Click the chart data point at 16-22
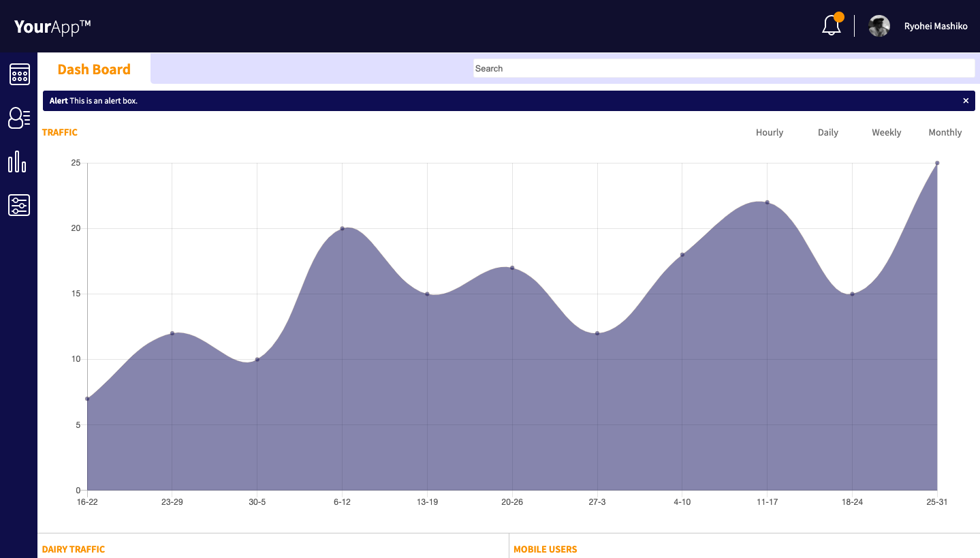The width and height of the screenshot is (980, 558). [x=87, y=399]
